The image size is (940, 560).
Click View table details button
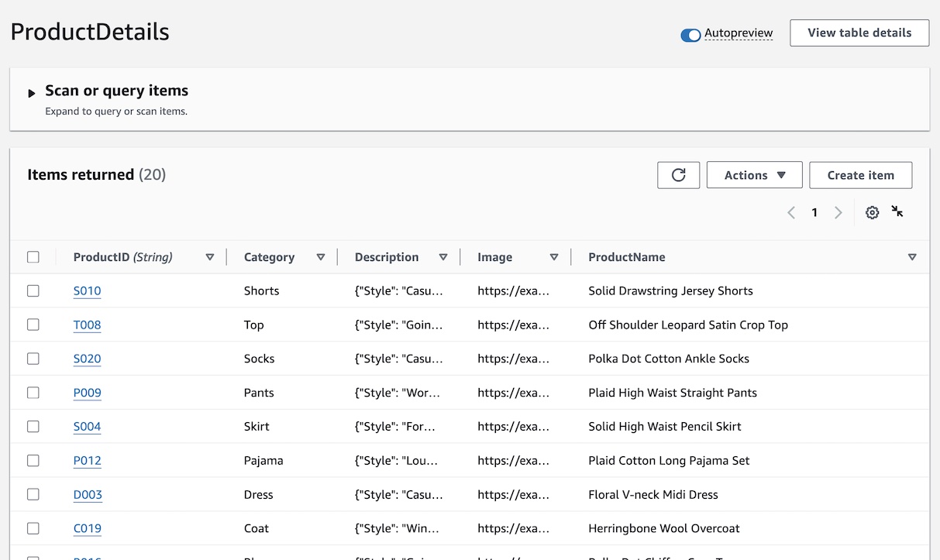pyautogui.click(x=859, y=33)
